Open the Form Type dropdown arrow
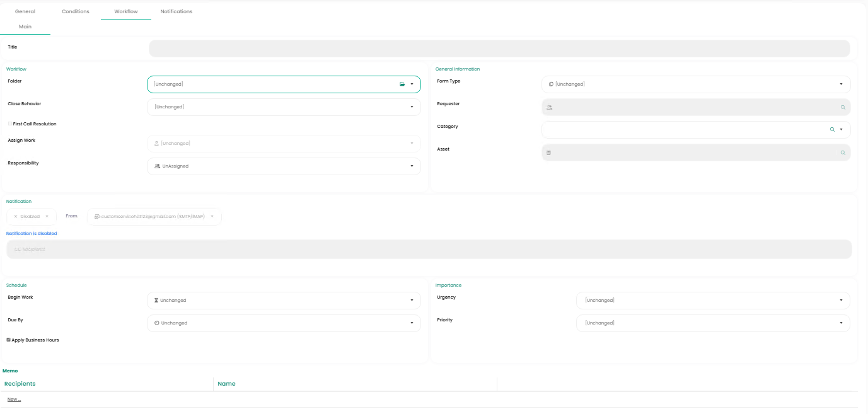Image resolution: width=868 pixels, height=414 pixels. 841,84
